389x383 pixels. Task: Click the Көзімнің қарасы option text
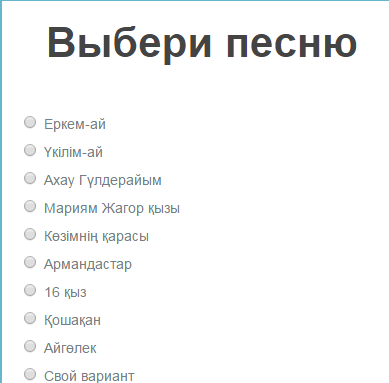point(96,237)
